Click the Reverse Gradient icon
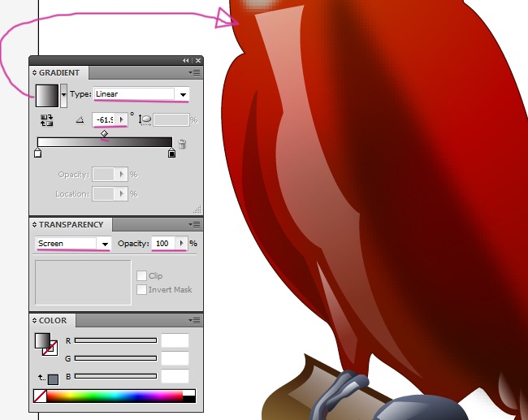This screenshot has height=420, width=528. (47, 119)
